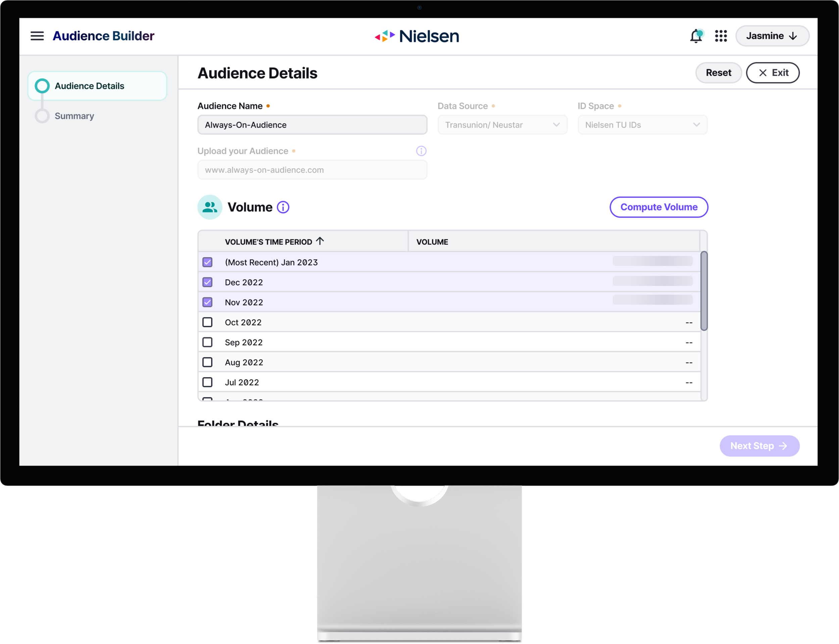Screen dimensions: 839x644
Task: Click the volume table scrollbar thumb
Action: coord(703,291)
